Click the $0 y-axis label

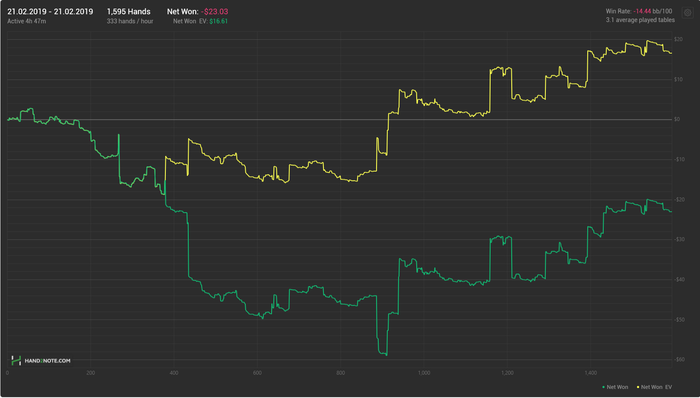[x=677, y=119]
